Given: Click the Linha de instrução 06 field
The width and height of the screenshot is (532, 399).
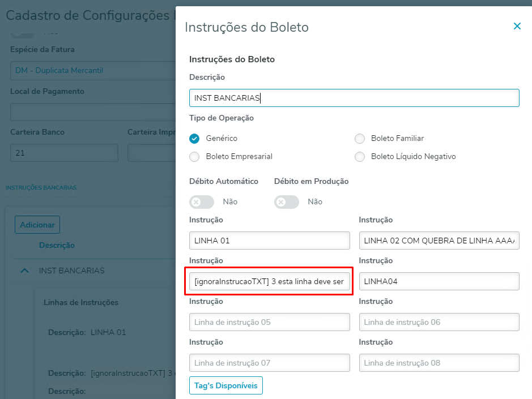Looking at the screenshot, I should [439, 322].
